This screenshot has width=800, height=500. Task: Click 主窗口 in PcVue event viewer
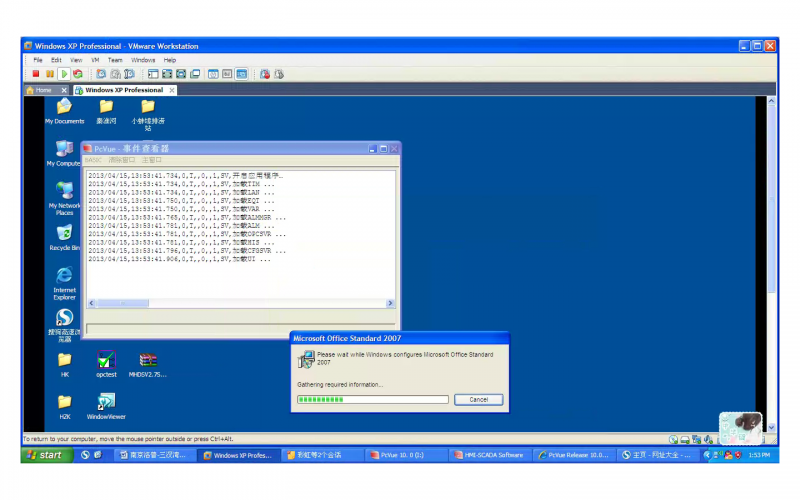point(152,160)
